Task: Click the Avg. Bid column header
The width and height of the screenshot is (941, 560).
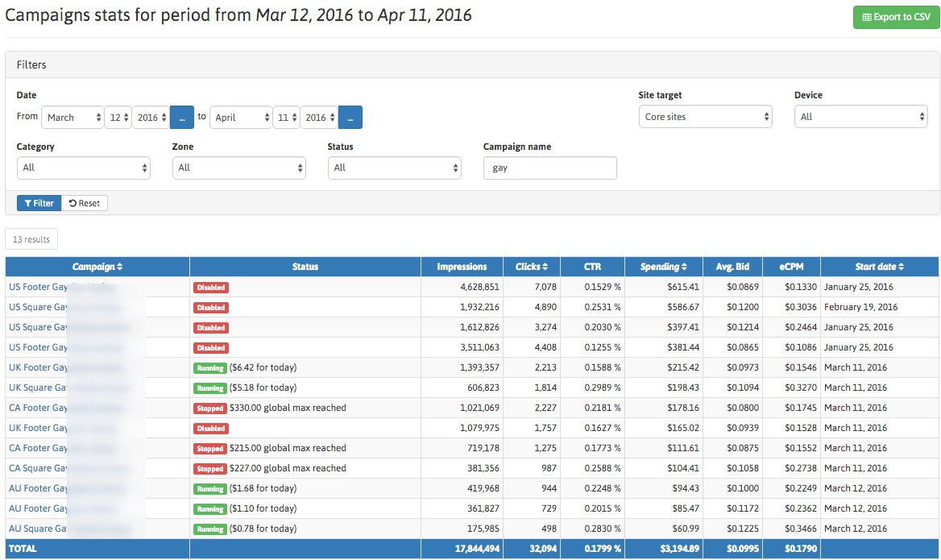Action: pyautogui.click(x=733, y=267)
